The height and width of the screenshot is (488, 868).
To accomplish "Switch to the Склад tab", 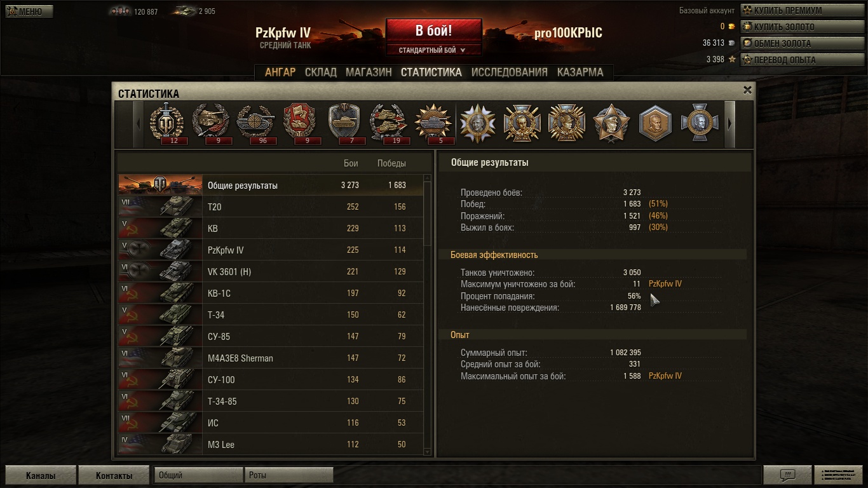I will pos(320,72).
